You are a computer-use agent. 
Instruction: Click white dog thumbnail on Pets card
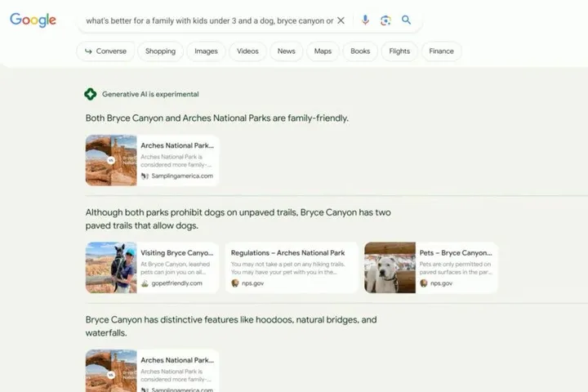click(390, 267)
